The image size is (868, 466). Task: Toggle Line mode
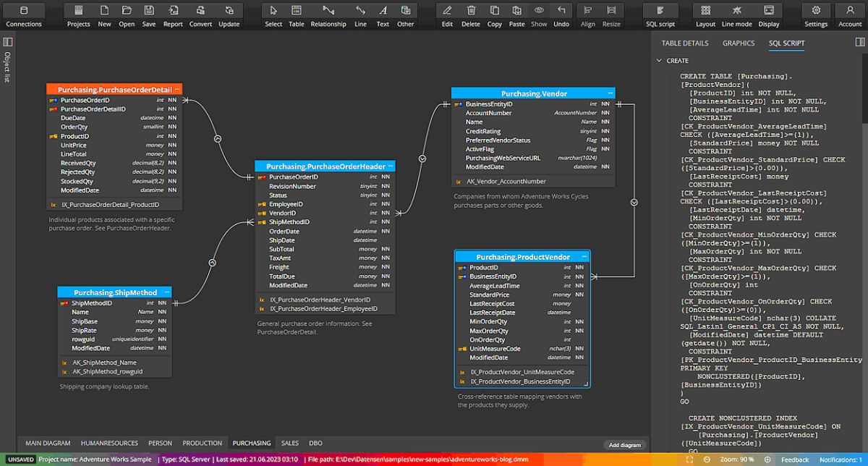pos(736,15)
